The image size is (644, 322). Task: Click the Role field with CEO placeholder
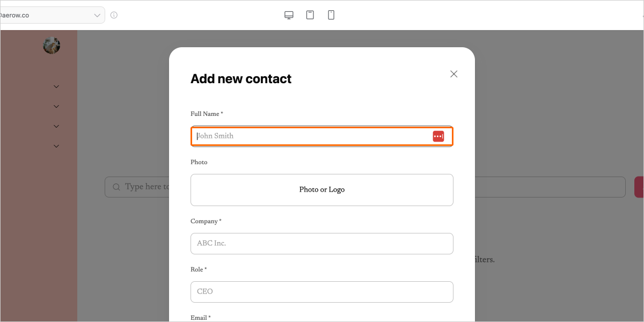pos(322,292)
